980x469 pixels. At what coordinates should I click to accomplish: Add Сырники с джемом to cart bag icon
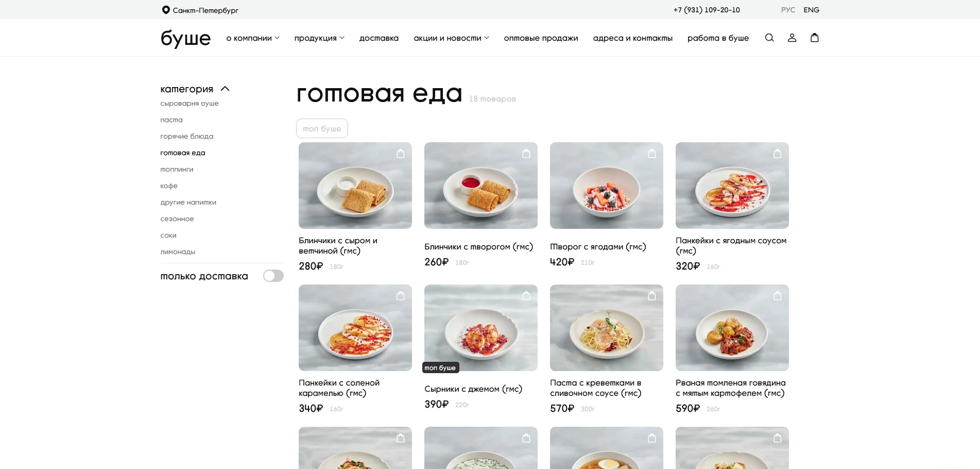[x=526, y=296]
